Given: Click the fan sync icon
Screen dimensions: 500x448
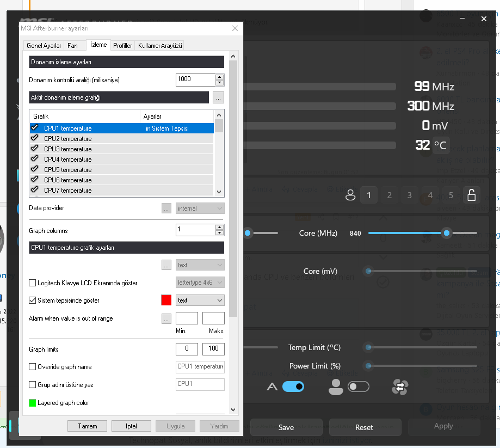Looking at the screenshot, I should [x=400, y=387].
